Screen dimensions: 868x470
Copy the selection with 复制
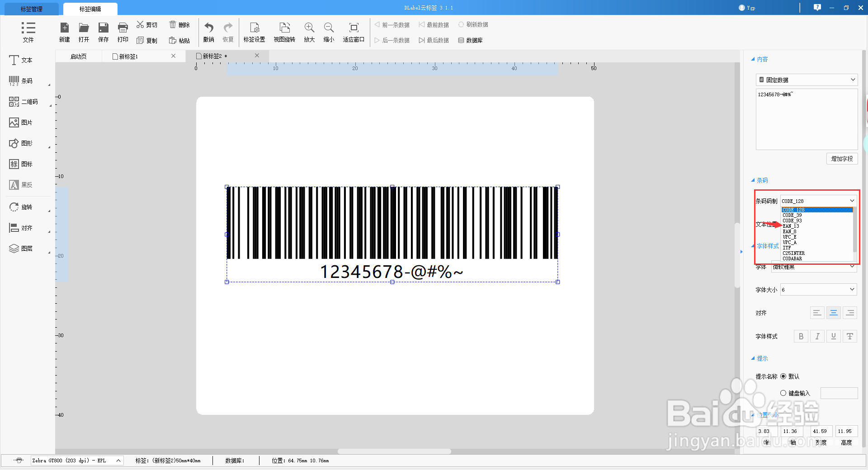click(x=147, y=40)
